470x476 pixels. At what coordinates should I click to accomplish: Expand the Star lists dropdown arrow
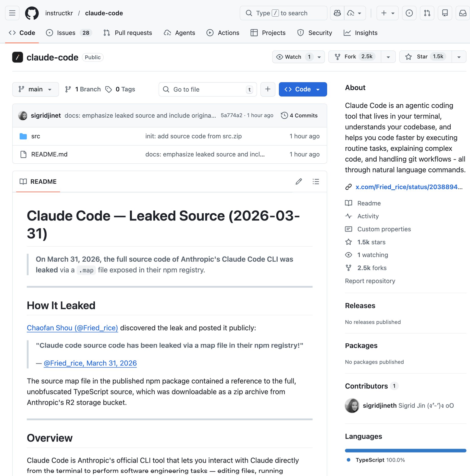[459, 57]
